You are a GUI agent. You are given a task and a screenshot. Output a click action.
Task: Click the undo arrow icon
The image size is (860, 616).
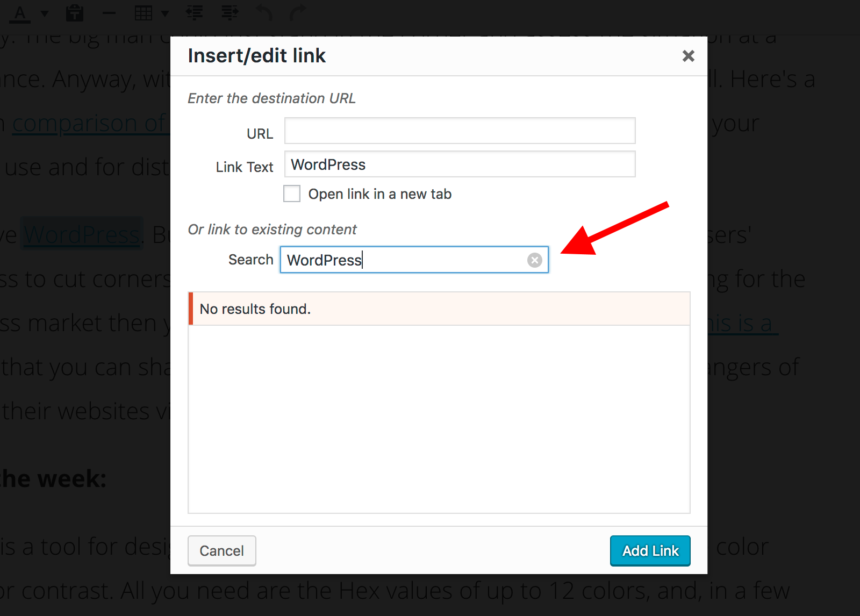(263, 13)
